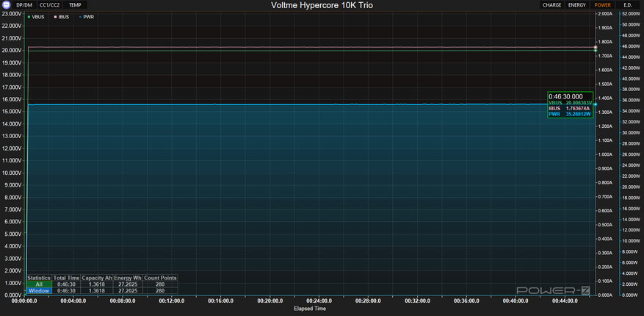Click the Energy Wh column header
Screen dimensions: 644x316
[128, 278]
